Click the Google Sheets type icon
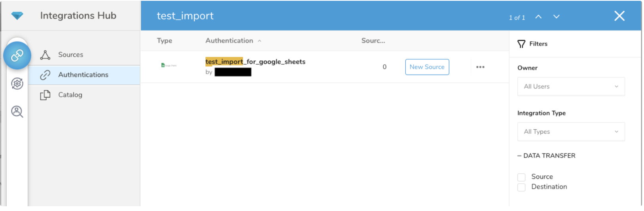 pyautogui.click(x=169, y=65)
